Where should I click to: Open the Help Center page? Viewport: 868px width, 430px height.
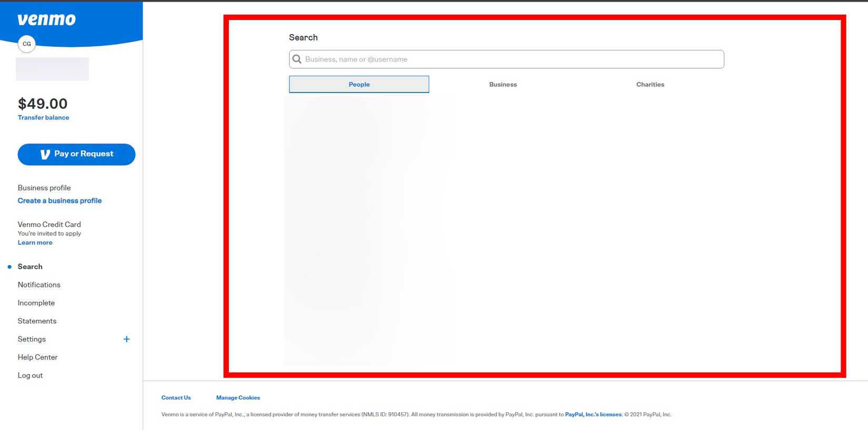[x=37, y=357]
